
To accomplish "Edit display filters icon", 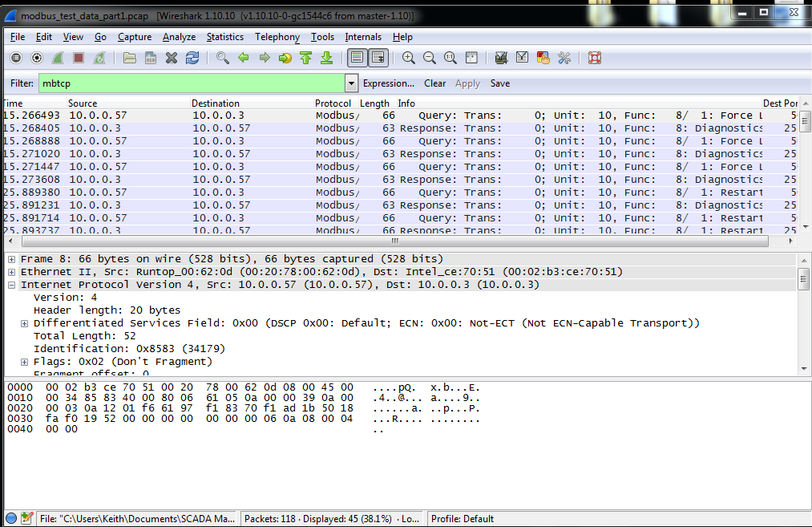I will 522,58.
